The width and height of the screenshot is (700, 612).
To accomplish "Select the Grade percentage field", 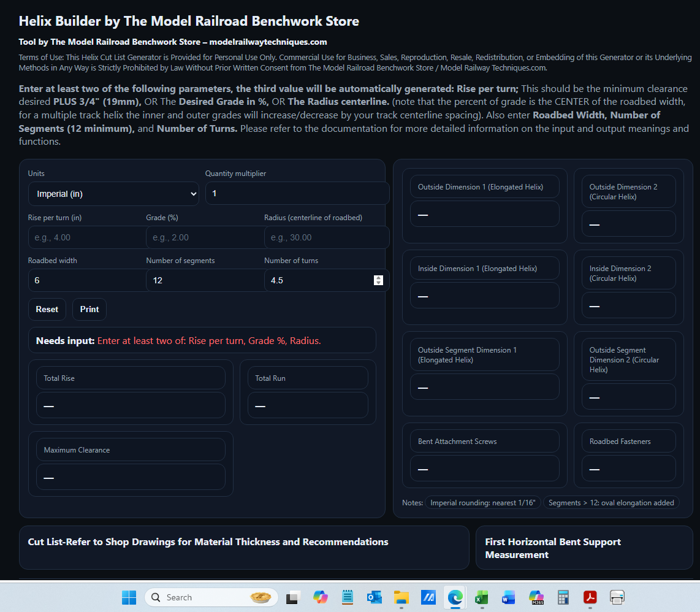I will [205, 237].
